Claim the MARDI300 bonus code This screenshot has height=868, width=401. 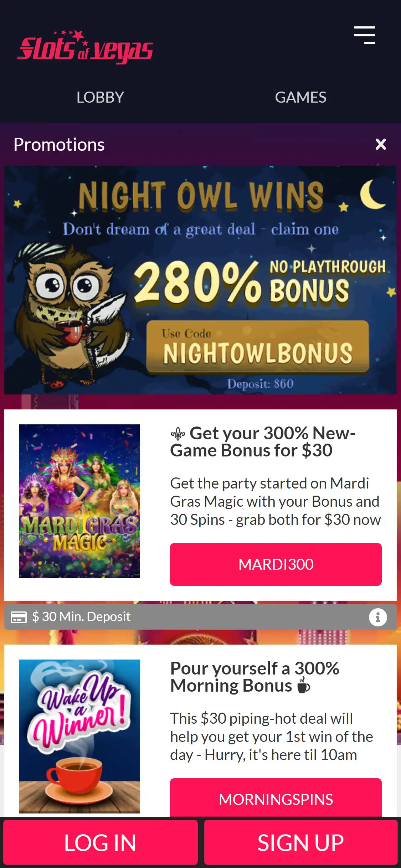276,564
